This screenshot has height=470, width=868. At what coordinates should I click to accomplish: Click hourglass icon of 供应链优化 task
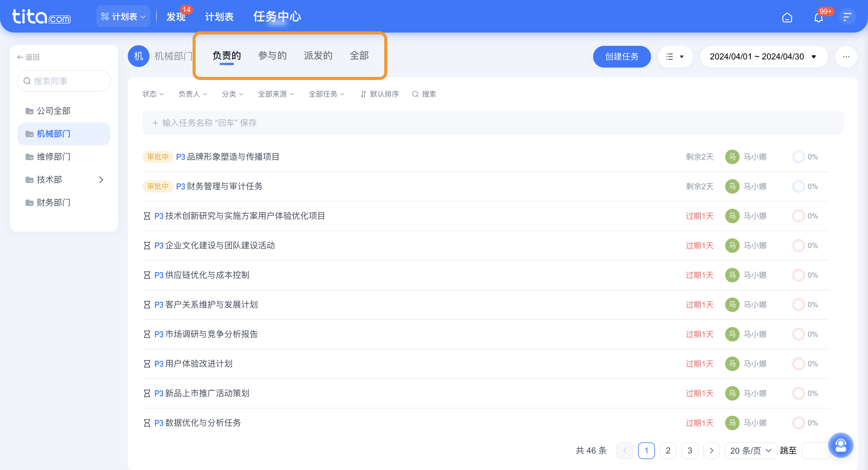click(x=147, y=275)
